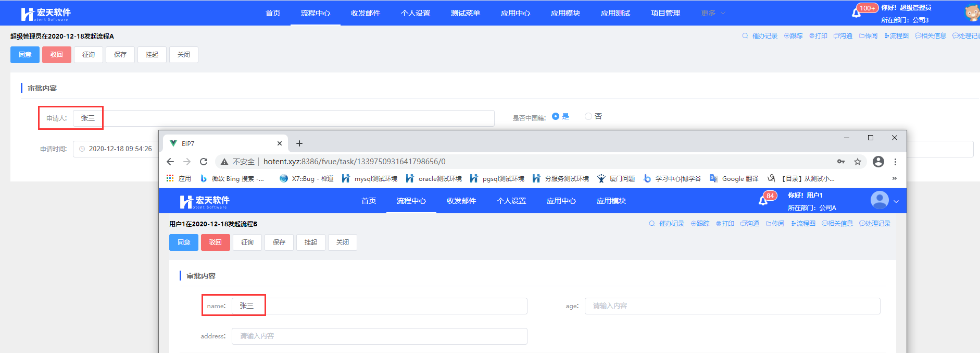This screenshot has width=980, height=353.
Task: Open 收发邮件 in background window
Action: [366, 13]
